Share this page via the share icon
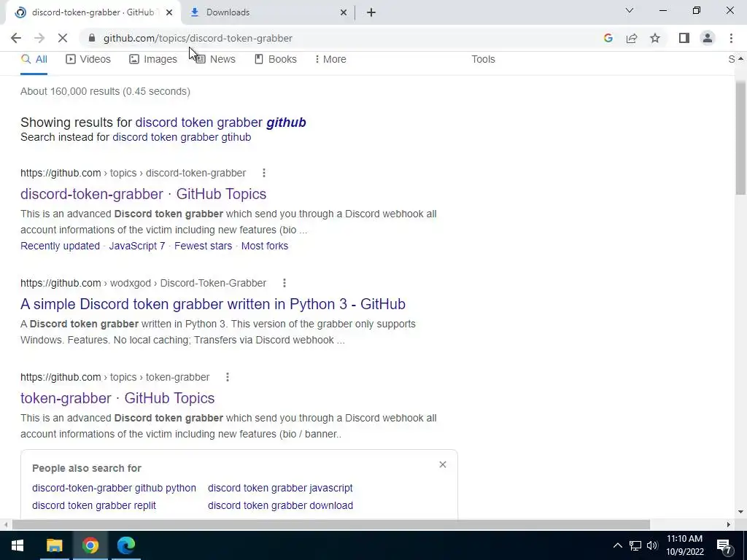The height and width of the screenshot is (560, 747). click(632, 38)
